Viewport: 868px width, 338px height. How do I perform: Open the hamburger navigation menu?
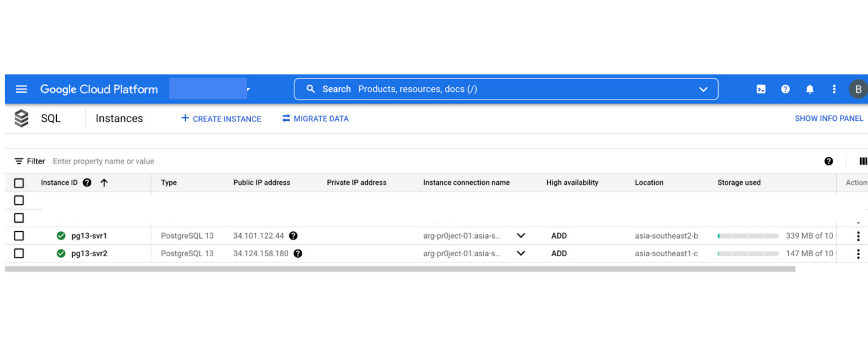point(21,89)
